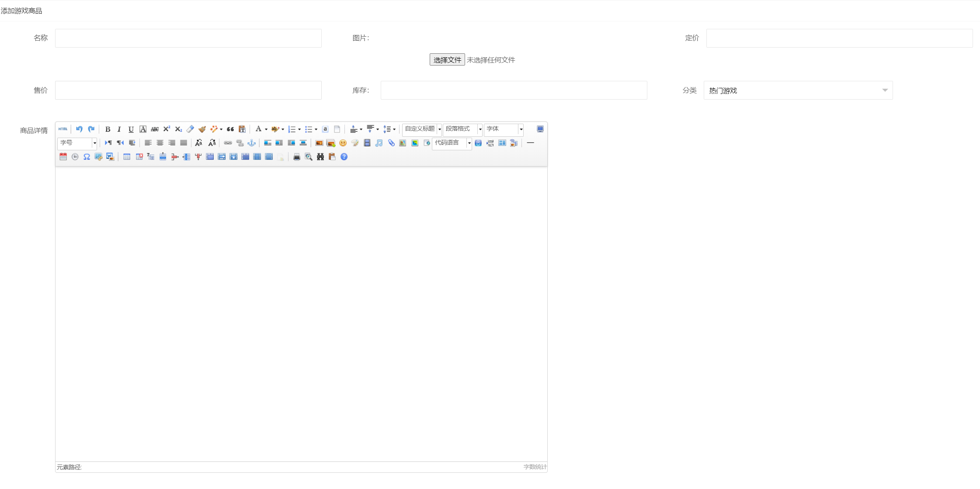Expand the 段落格式 paragraph format dropdown
This screenshot has height=489, width=980.
pyautogui.click(x=480, y=129)
